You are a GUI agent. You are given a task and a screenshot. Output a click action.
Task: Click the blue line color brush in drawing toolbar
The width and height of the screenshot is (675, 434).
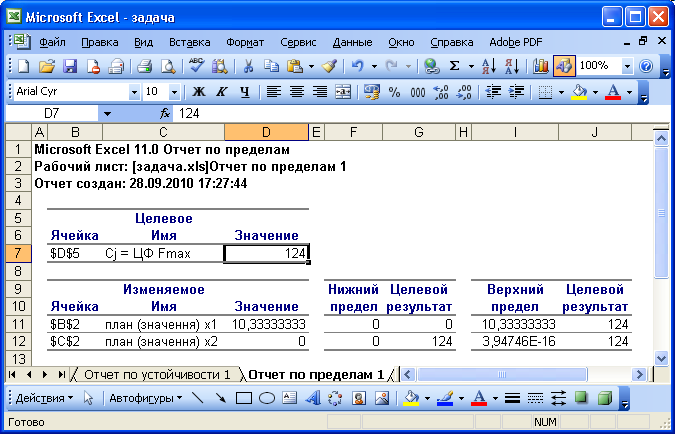click(x=445, y=398)
